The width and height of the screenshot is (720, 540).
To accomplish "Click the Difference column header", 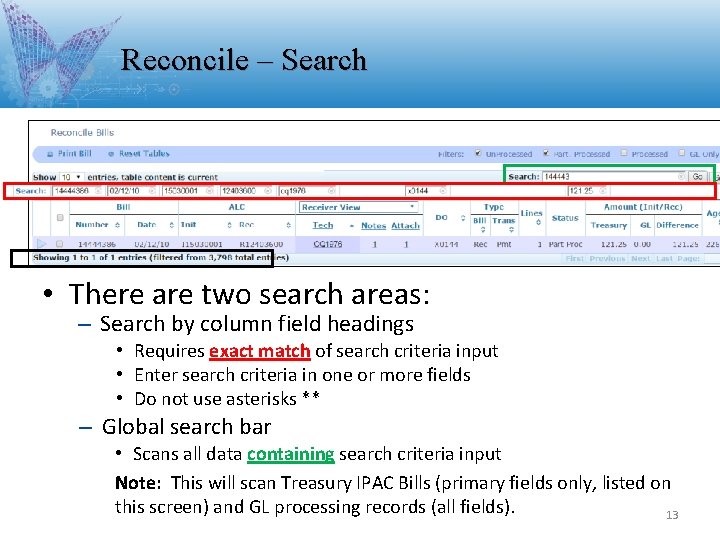I will coord(677,225).
